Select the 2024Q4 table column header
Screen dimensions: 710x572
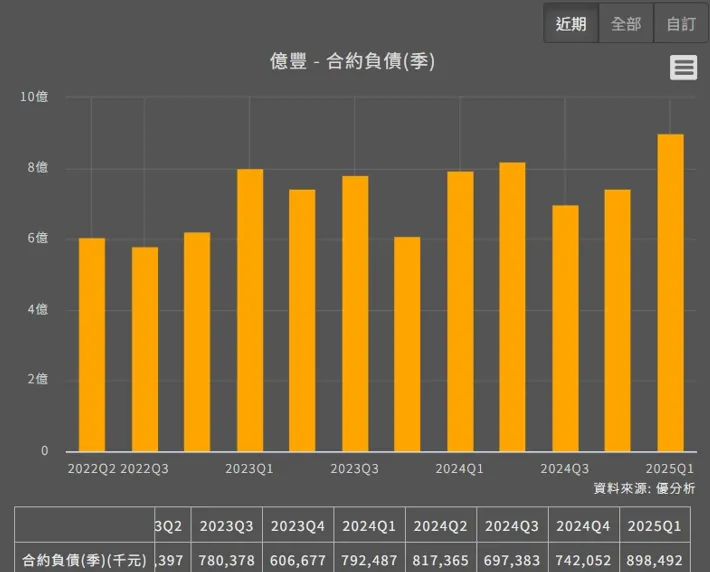[x=583, y=526]
